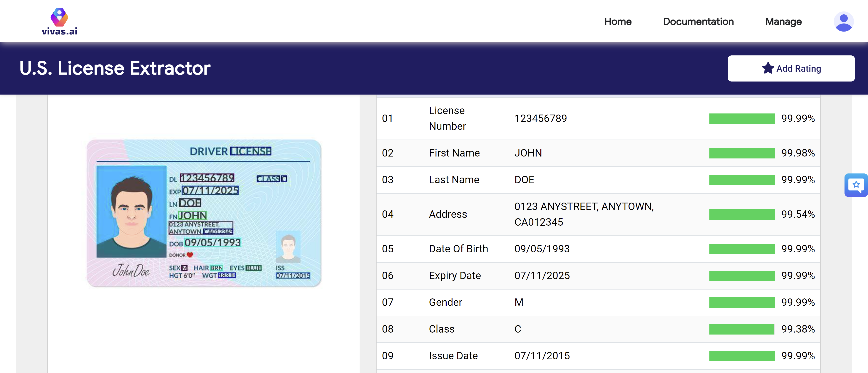Click the highlighted DOB 09/05/1993 on card
868x373 pixels.
212,242
